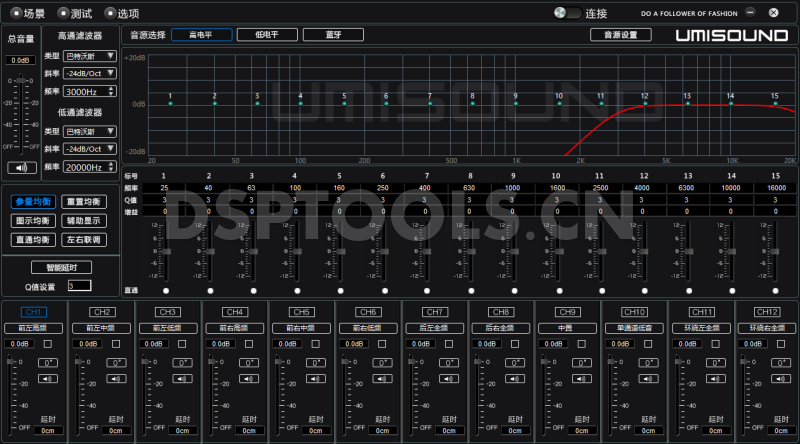Invert CH10 phase with the 0° button

coord(648,363)
